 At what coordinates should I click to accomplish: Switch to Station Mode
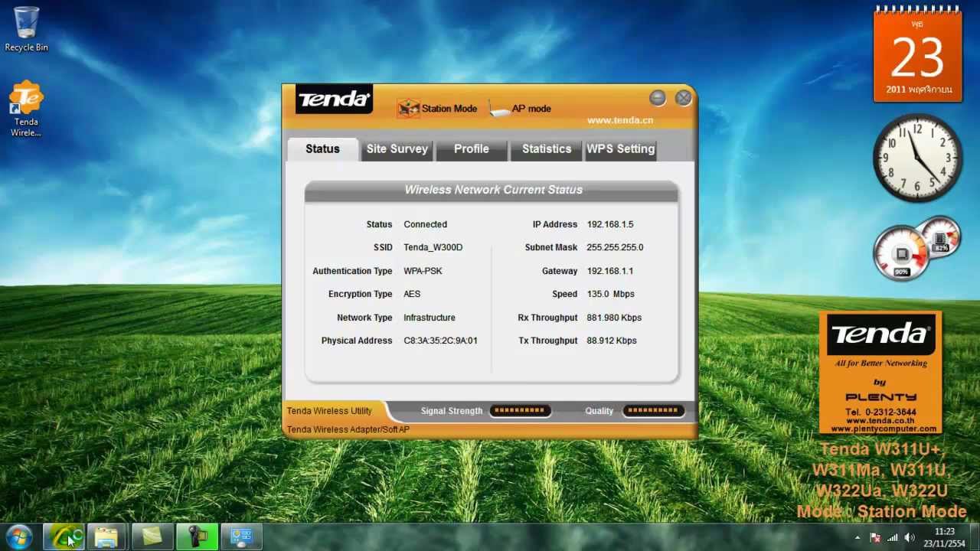click(437, 109)
